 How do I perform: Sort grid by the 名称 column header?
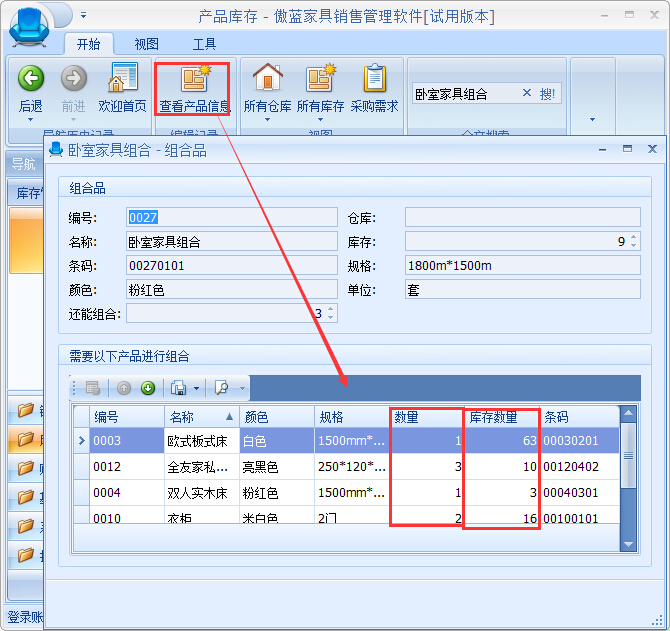(x=200, y=417)
